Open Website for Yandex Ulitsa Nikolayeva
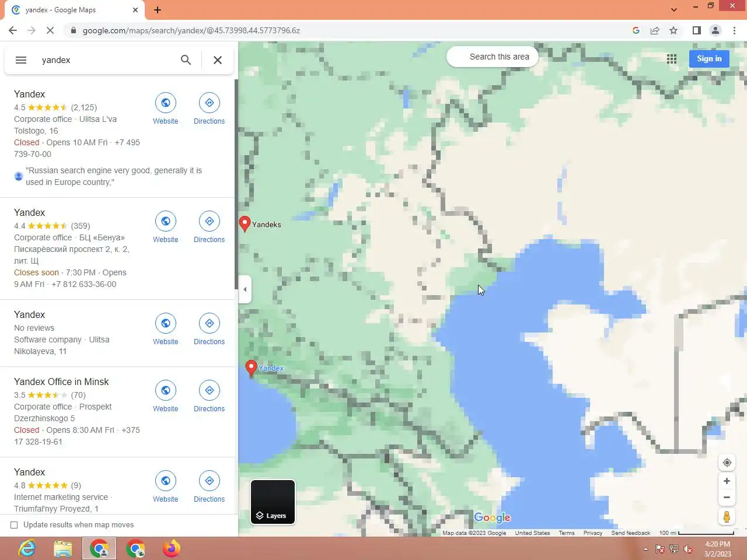747x560 pixels. click(166, 330)
